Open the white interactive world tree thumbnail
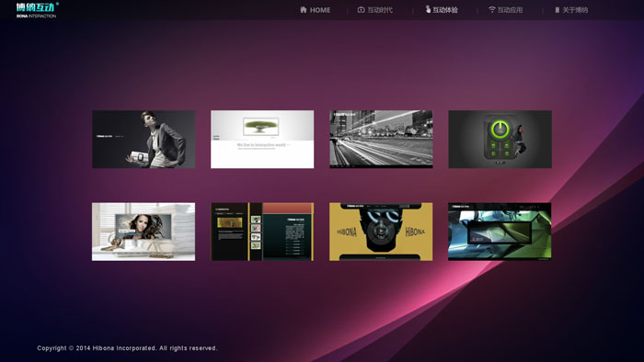The image size is (644, 362). pyautogui.click(x=262, y=139)
